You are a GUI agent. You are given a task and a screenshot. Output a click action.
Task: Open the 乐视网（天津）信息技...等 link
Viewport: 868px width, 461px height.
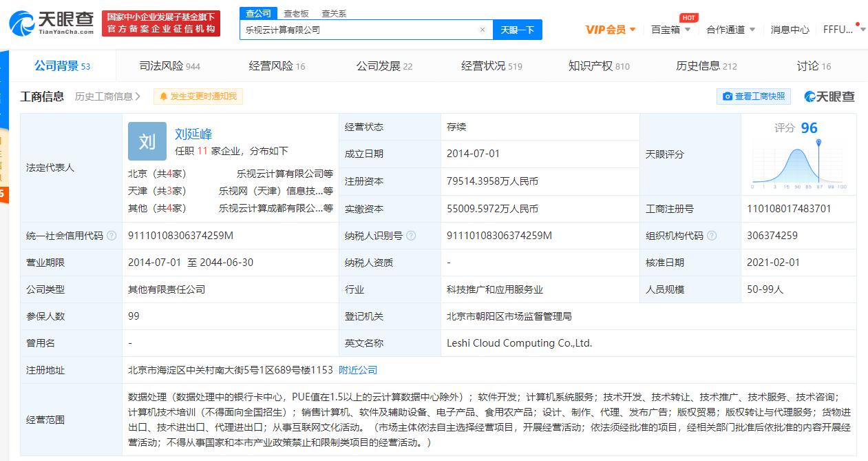point(276,191)
